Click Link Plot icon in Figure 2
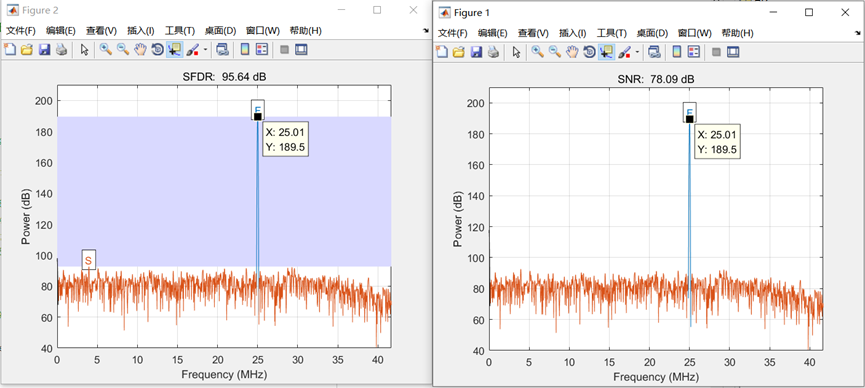The height and width of the screenshot is (388, 865). click(222, 50)
